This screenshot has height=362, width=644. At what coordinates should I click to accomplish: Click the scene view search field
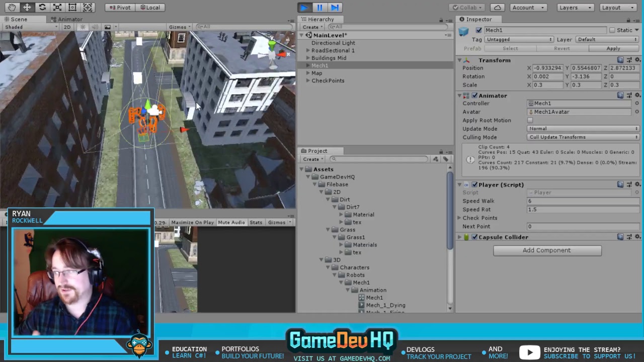click(x=243, y=27)
